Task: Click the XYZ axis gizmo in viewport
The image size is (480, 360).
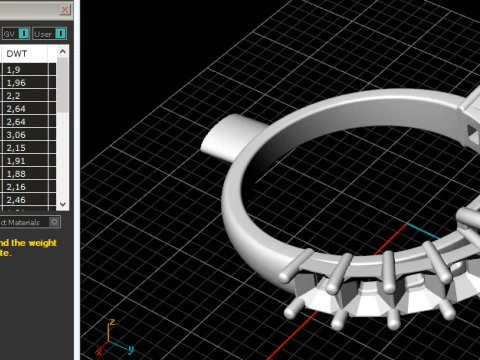Action: 114,338
